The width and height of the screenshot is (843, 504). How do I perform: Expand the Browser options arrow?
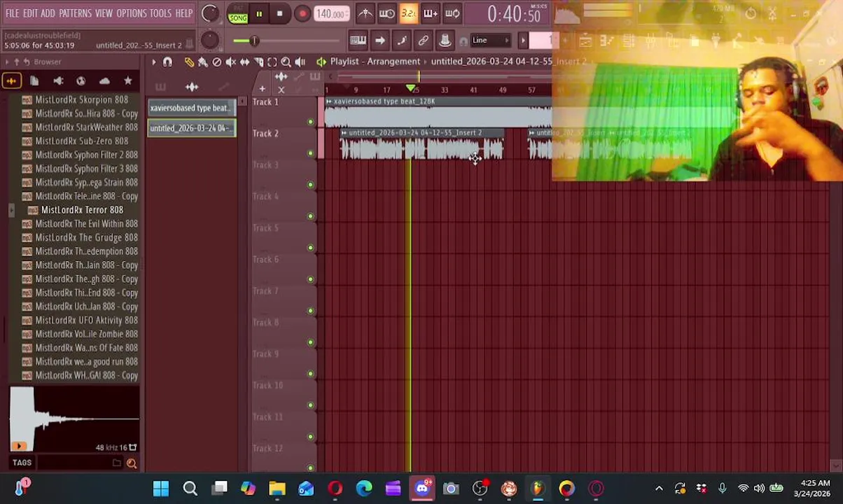tap(7, 62)
